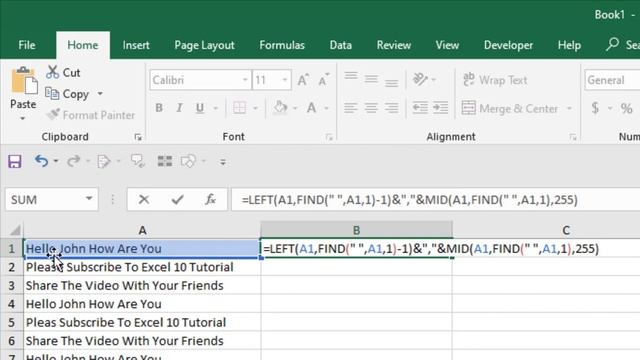Customize Quick Access Toolbar dropdown
Screen dimensions: 640x360
tap(223, 162)
